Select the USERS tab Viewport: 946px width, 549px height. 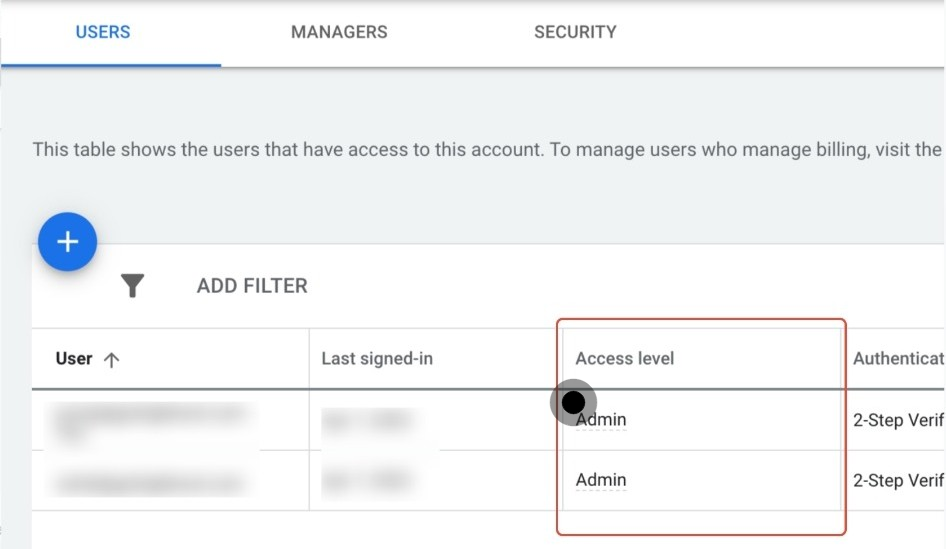(103, 32)
